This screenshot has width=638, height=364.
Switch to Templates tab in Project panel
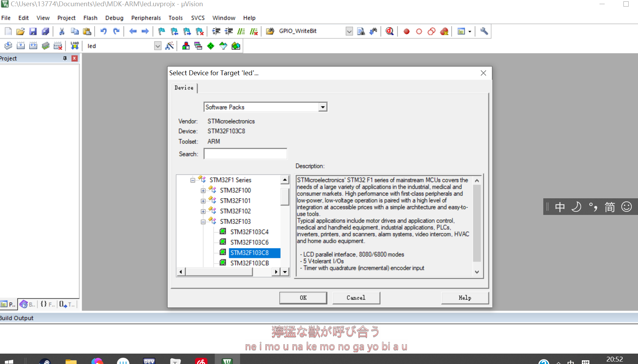click(x=67, y=304)
